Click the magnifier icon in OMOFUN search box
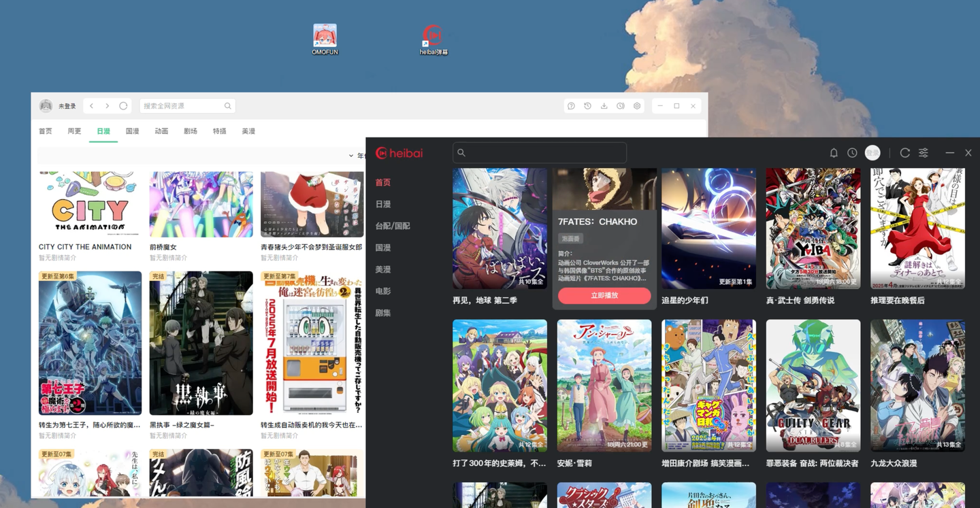Viewport: 980px width, 508px height. point(228,106)
